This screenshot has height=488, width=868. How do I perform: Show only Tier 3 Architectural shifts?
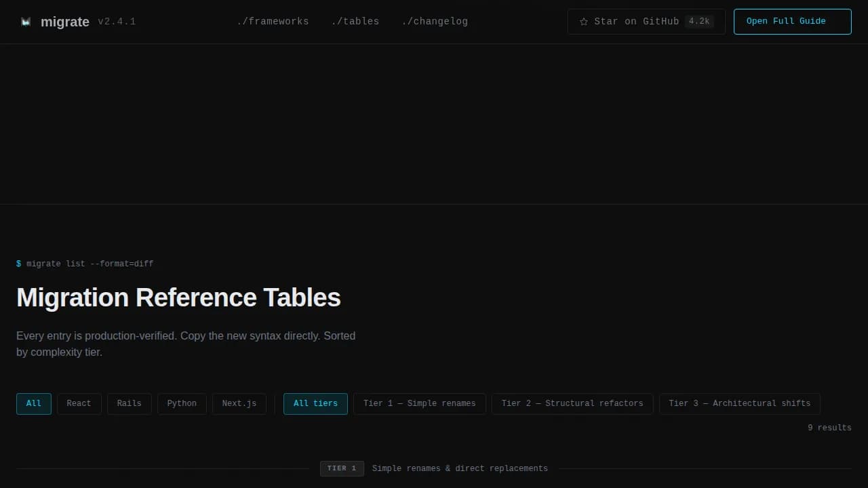739,404
